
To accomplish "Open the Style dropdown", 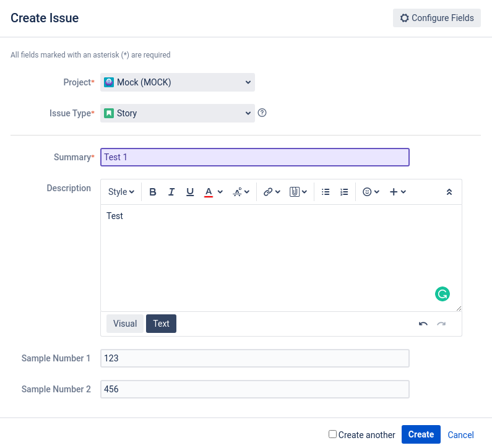I will pyautogui.click(x=121, y=192).
